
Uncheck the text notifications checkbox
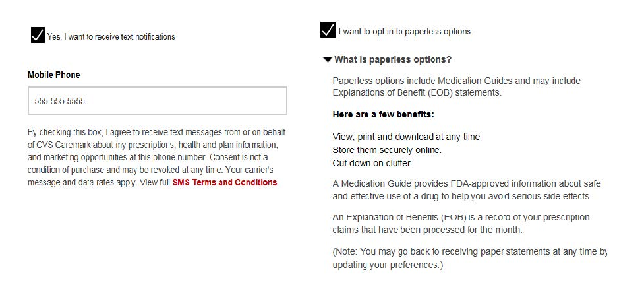click(x=38, y=36)
